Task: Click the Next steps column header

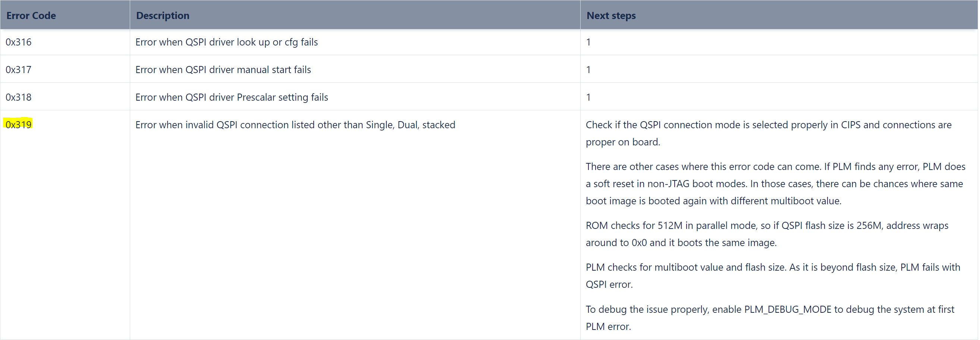Action: tap(610, 16)
